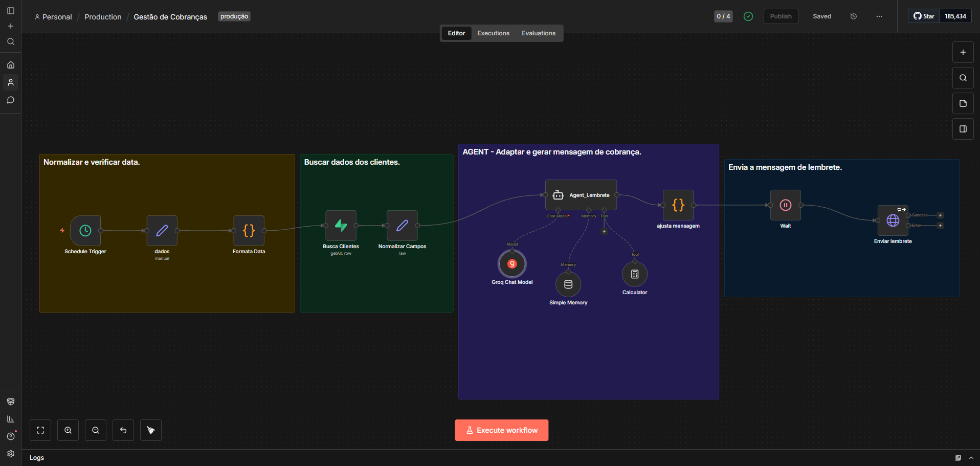This screenshot has height=466, width=980.
Task: Open the dados edit node
Action: pos(162,231)
